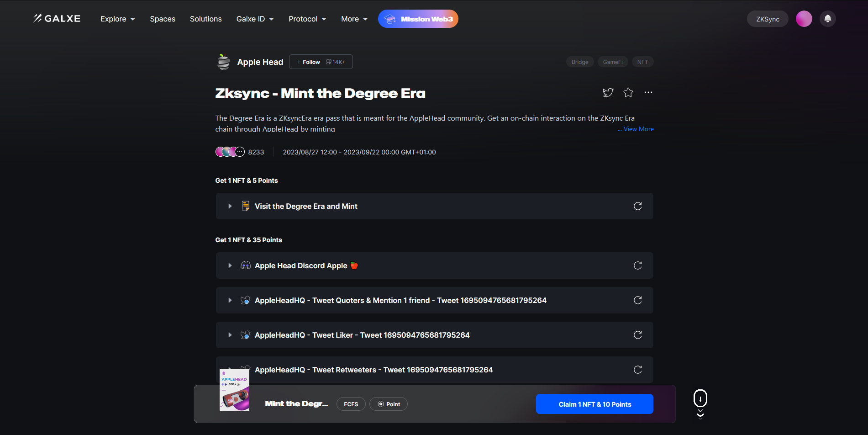Click Claim 1 NFT & 10 Points button
The height and width of the screenshot is (435, 868).
tap(594, 404)
